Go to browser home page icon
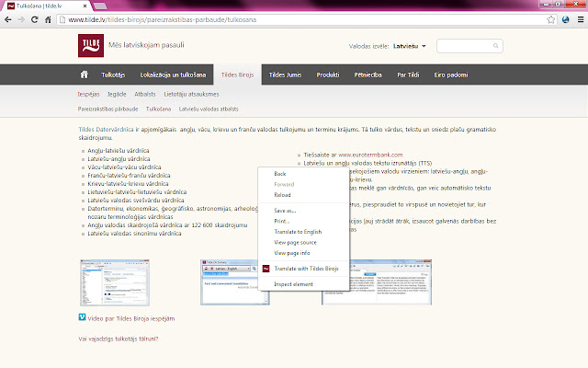 point(48,19)
